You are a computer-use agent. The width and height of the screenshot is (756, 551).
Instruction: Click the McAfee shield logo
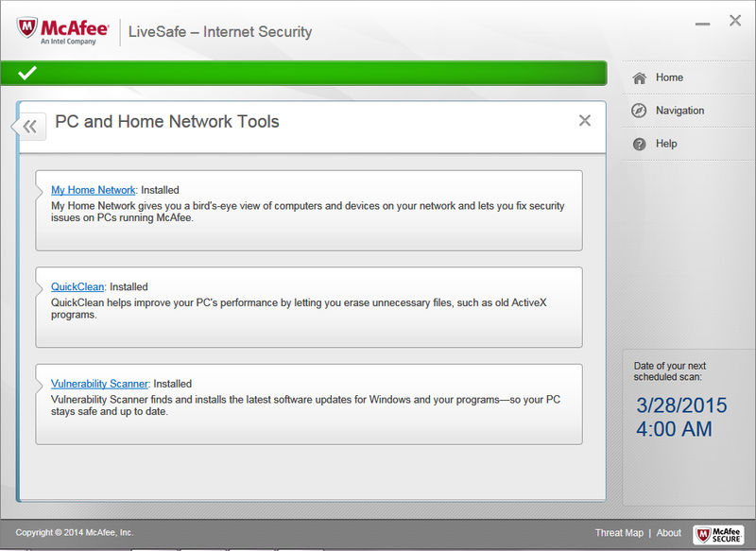point(26,28)
